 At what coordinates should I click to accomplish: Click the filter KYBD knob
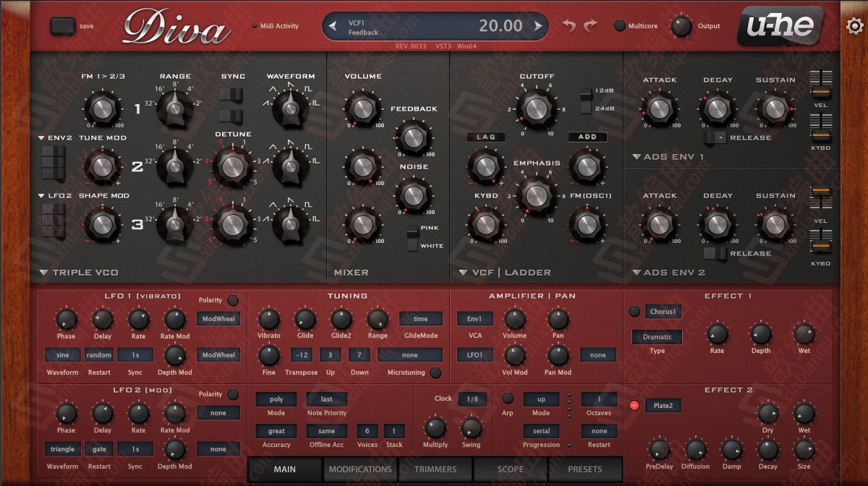485,224
